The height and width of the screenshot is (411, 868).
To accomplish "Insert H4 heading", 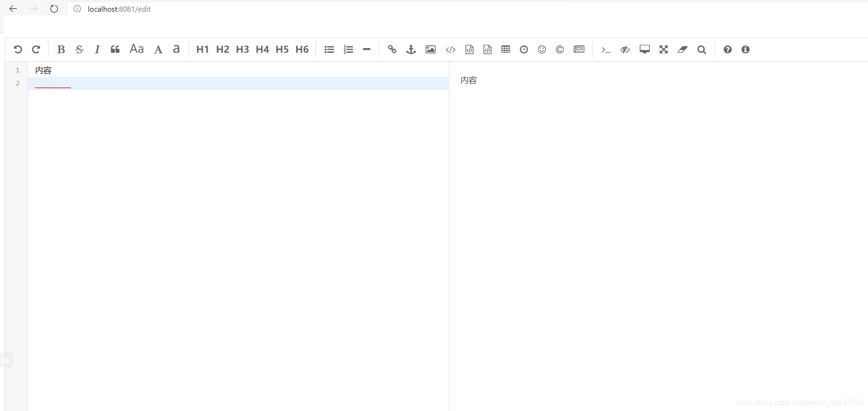I will click(x=262, y=50).
